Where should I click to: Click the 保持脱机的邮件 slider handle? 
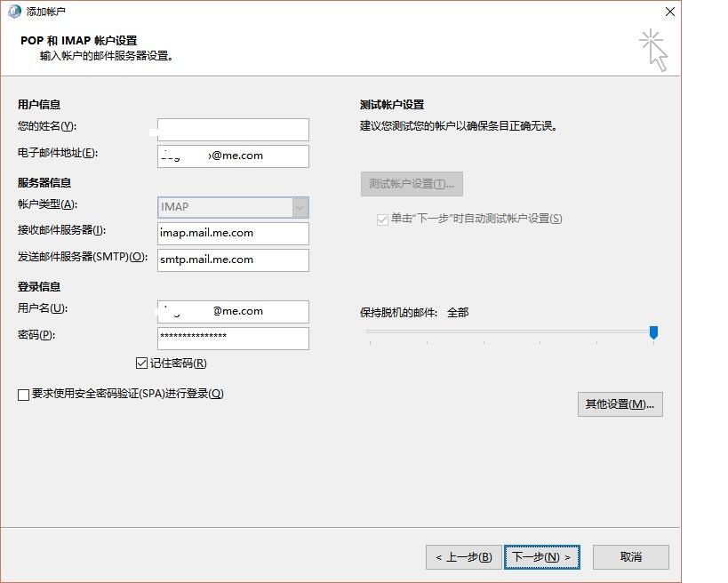[x=653, y=332]
